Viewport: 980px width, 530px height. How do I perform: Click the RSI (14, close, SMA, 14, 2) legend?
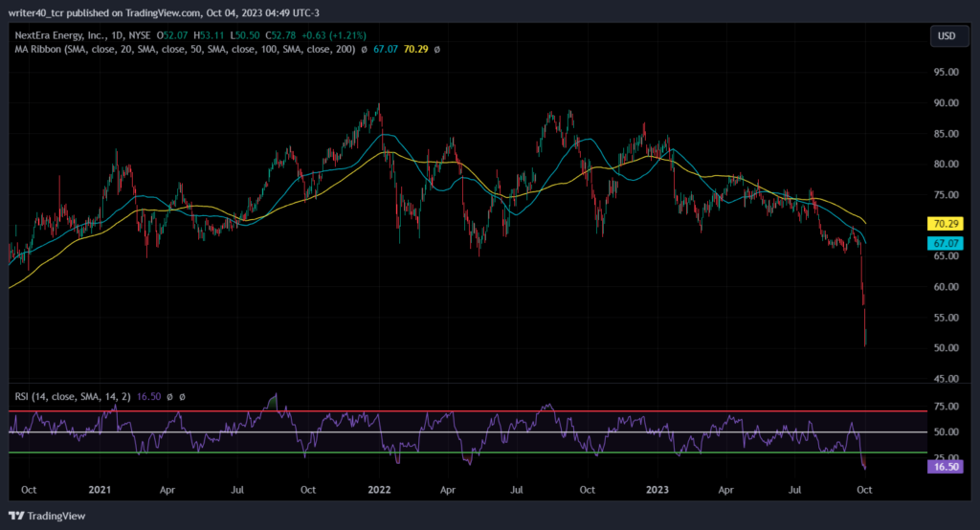(73, 396)
